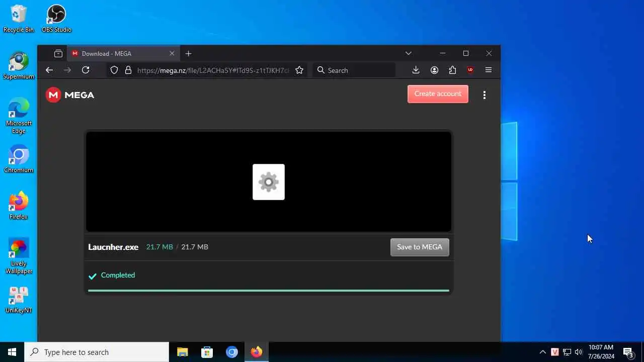This screenshot has width=644, height=362.
Task: Open the notification center icon
Action: pos(628,352)
